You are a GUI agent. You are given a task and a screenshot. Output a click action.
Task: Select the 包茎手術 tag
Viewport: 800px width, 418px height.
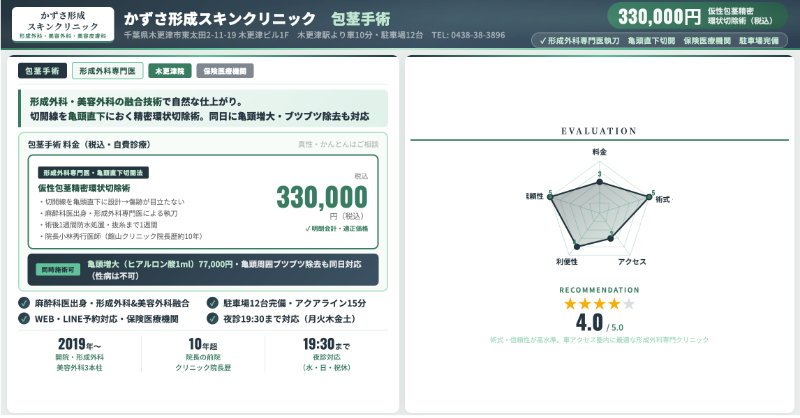[43, 71]
